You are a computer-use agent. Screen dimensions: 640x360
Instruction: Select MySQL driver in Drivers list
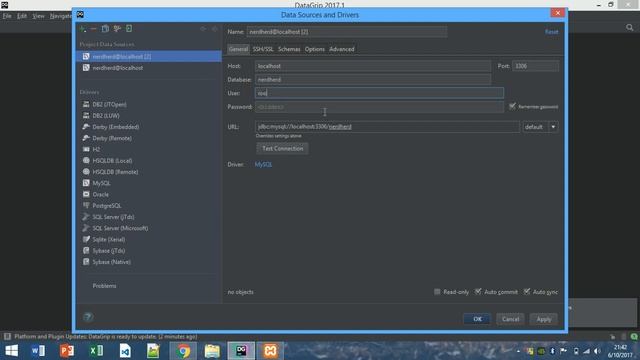pos(101,183)
